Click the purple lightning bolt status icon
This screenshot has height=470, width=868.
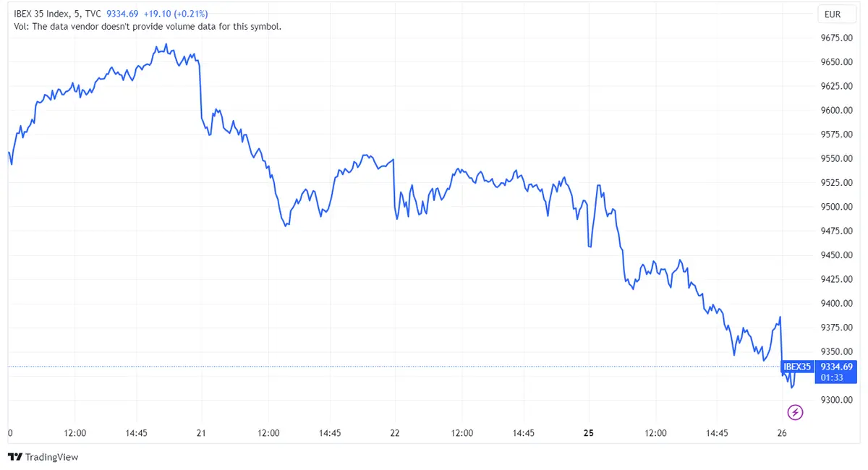[x=795, y=412]
